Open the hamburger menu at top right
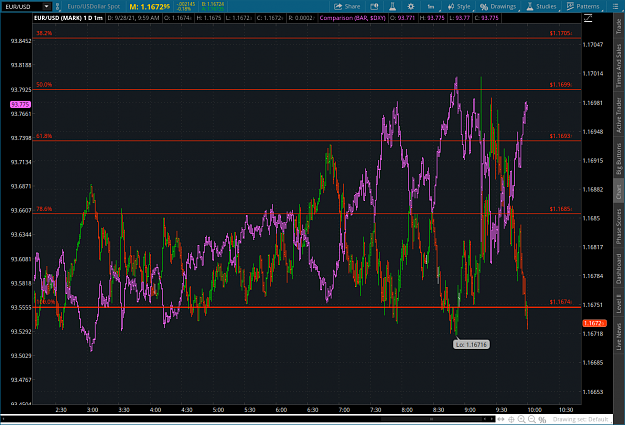This screenshot has height=425, width=625. [x=615, y=6]
